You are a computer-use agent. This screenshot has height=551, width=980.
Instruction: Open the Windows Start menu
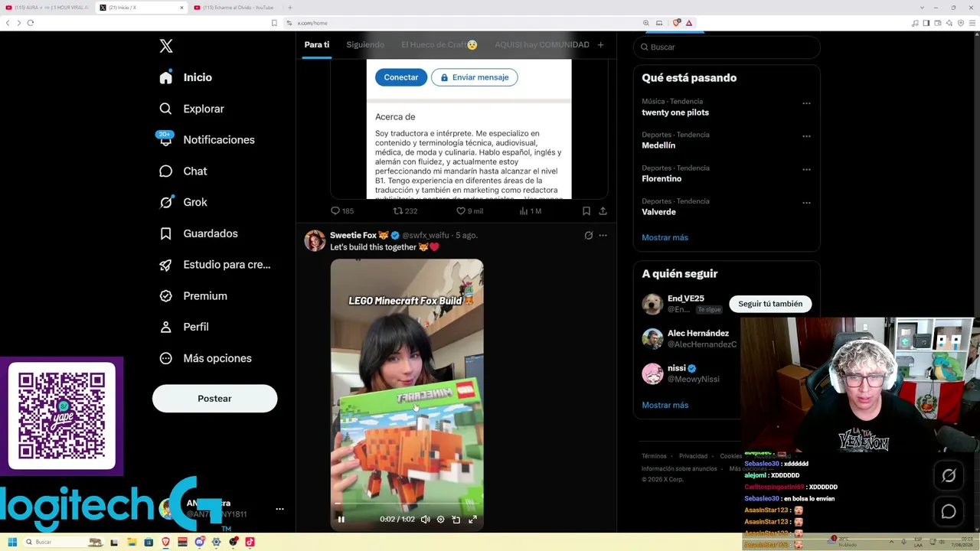point(12,542)
